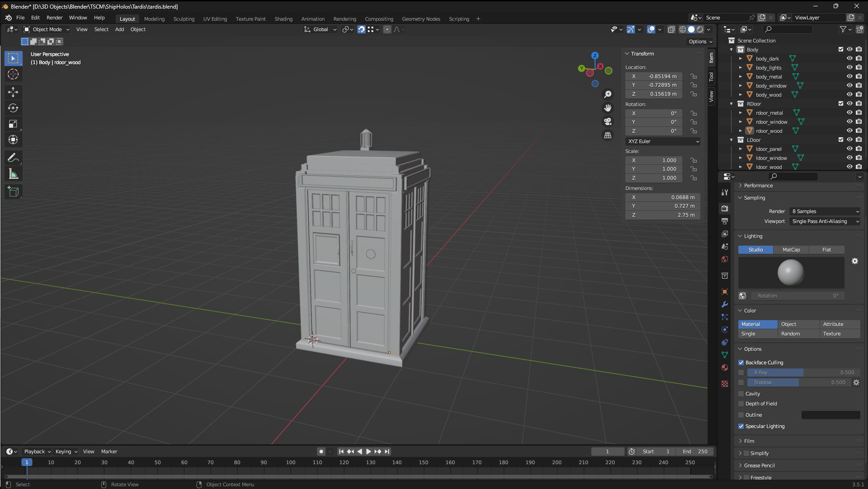The height and width of the screenshot is (489, 868).
Task: Click the X-Ray opacity slider
Action: 803,373
